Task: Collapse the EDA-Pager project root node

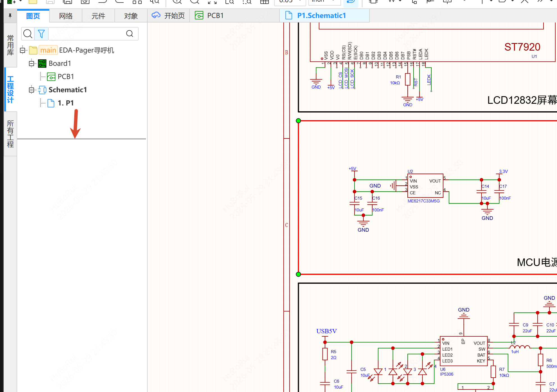Action: click(23, 50)
